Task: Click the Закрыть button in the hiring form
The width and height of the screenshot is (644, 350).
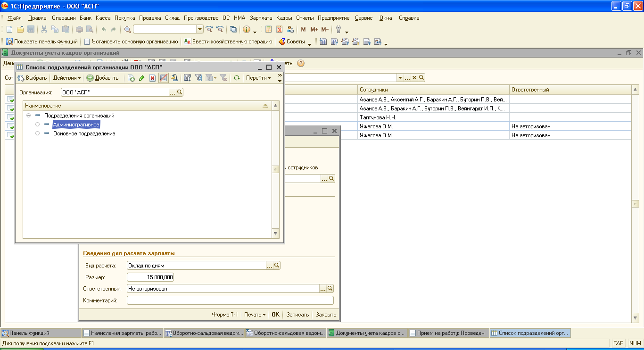Action: click(x=326, y=315)
